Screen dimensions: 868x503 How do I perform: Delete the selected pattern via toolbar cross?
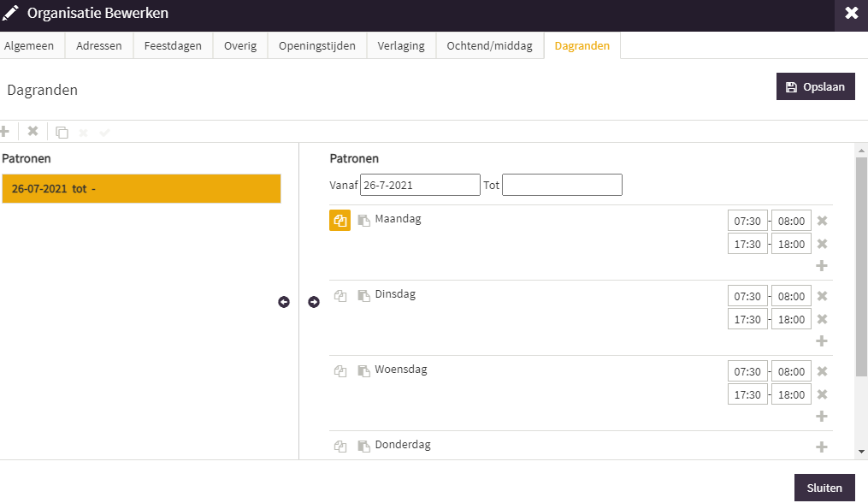(33, 131)
